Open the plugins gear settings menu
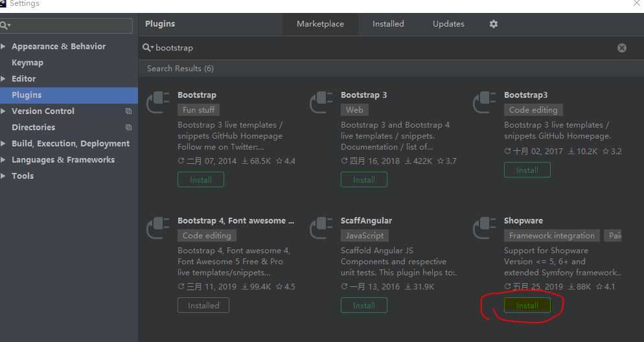 (x=493, y=24)
